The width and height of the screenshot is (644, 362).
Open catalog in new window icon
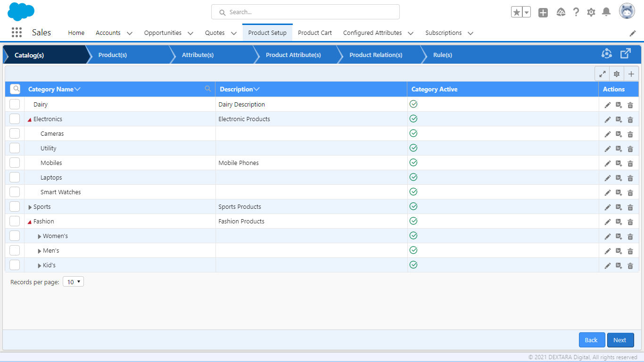point(626,53)
